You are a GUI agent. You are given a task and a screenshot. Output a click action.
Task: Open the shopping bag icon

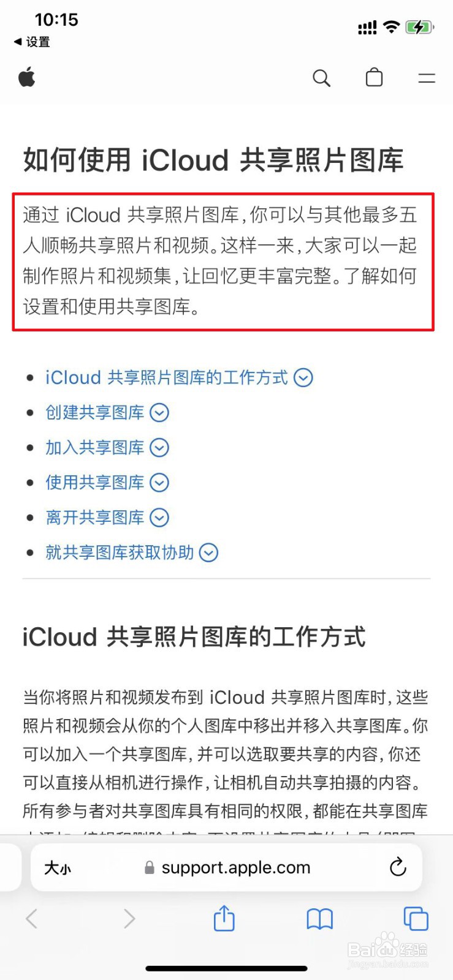click(x=374, y=78)
